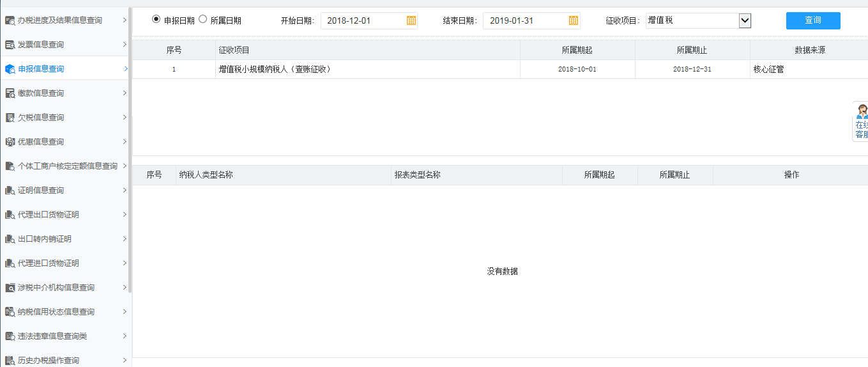868x367 pixels.
Task: Expand the 证明信息查询 chevron arrow
Action: [124, 191]
